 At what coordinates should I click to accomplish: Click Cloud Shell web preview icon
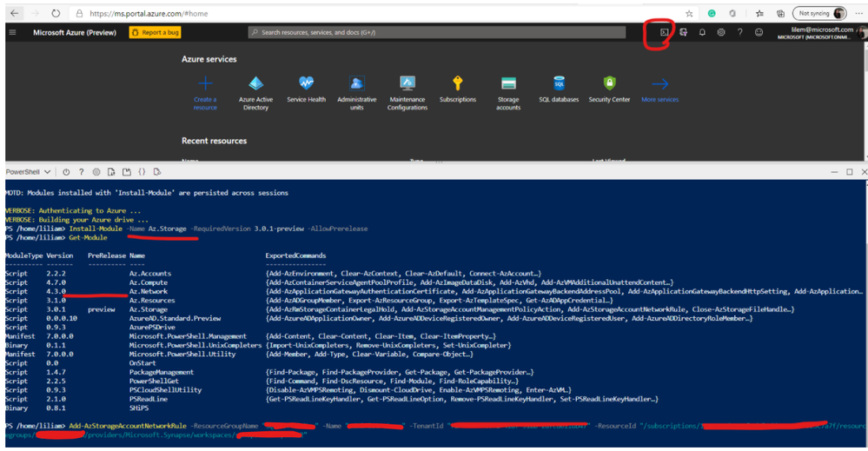157,172
